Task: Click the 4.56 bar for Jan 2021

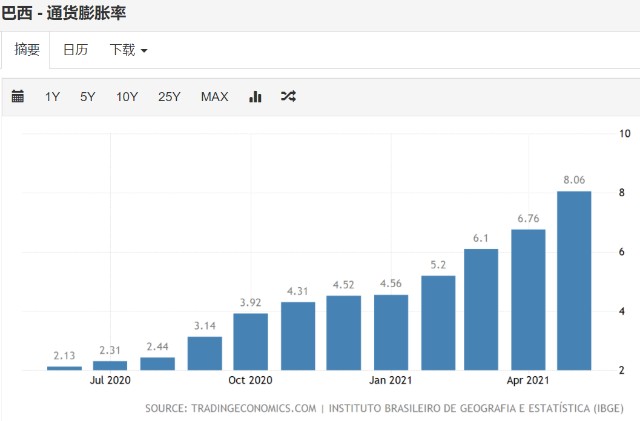Action: pos(391,332)
